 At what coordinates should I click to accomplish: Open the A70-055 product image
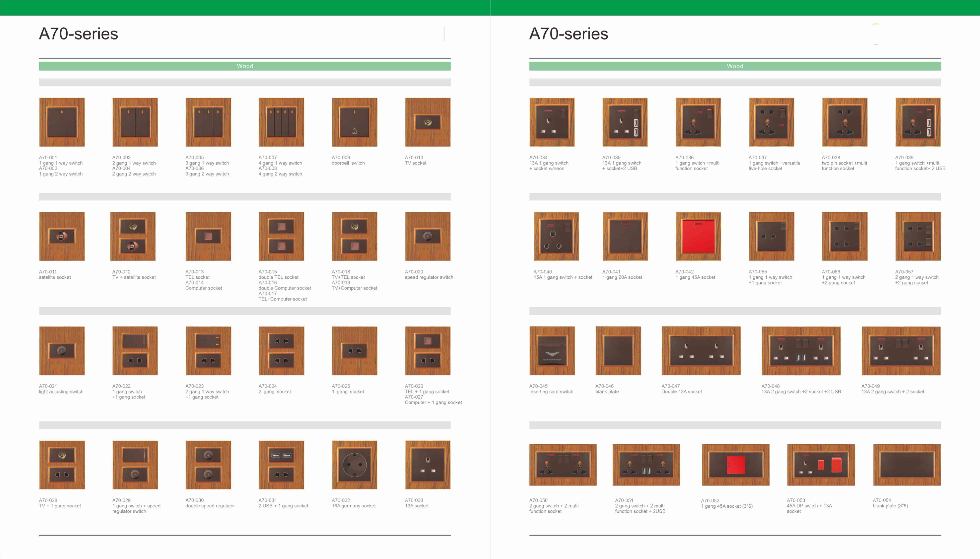pyautogui.click(x=771, y=236)
